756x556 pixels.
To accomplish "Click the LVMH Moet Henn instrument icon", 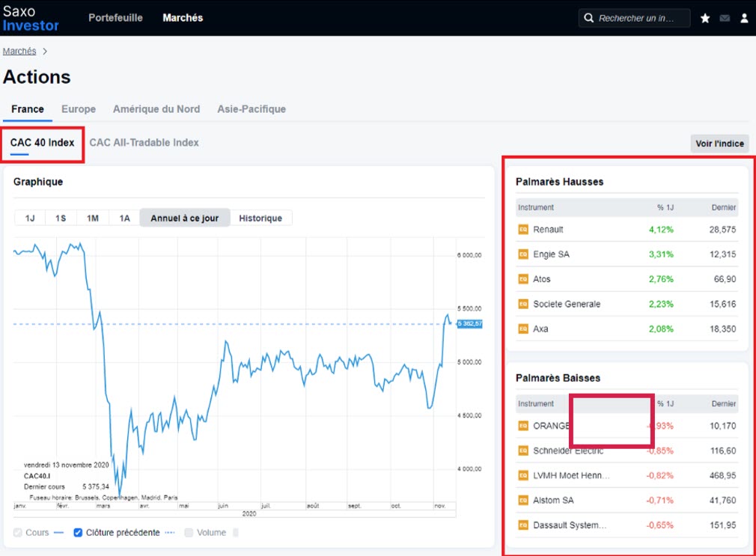I will point(523,475).
